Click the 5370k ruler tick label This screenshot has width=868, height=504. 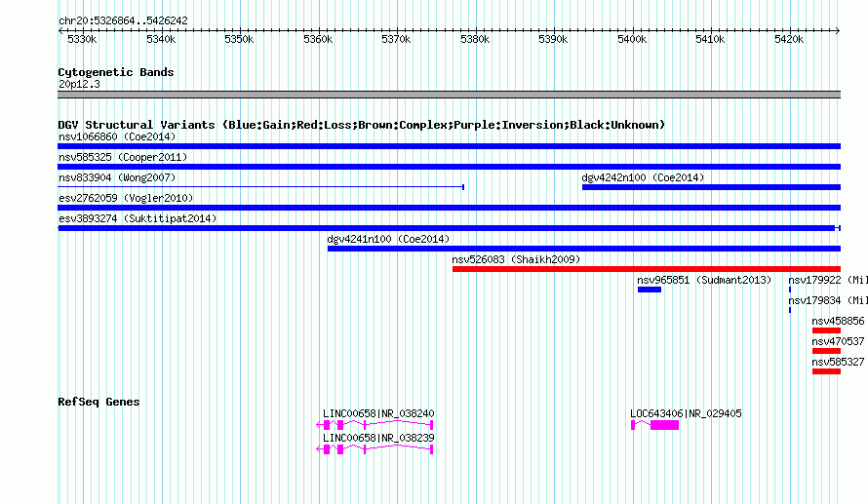pyautogui.click(x=396, y=39)
